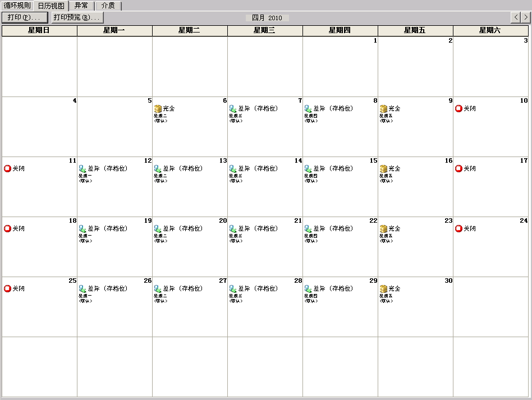This screenshot has width=532, height=400.
Task: Click the 四月 2010 month label
Action: [267, 18]
